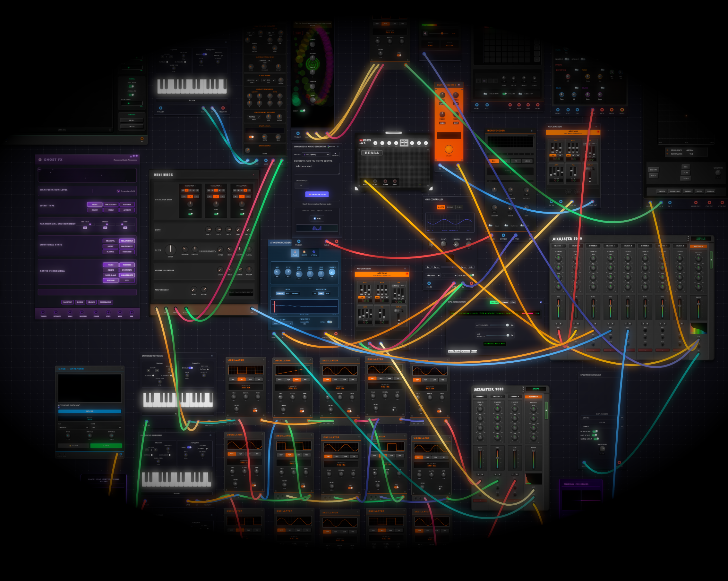Toggle the Oscillator 1 switch on Mini Moog
The height and width of the screenshot is (581, 728).
coord(191,214)
